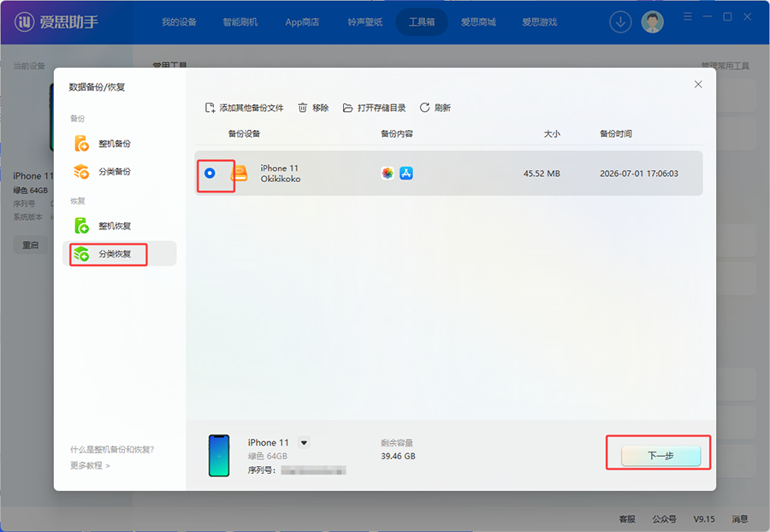Click the 大小 column header
Screen dimensions: 770x532
coord(552,133)
